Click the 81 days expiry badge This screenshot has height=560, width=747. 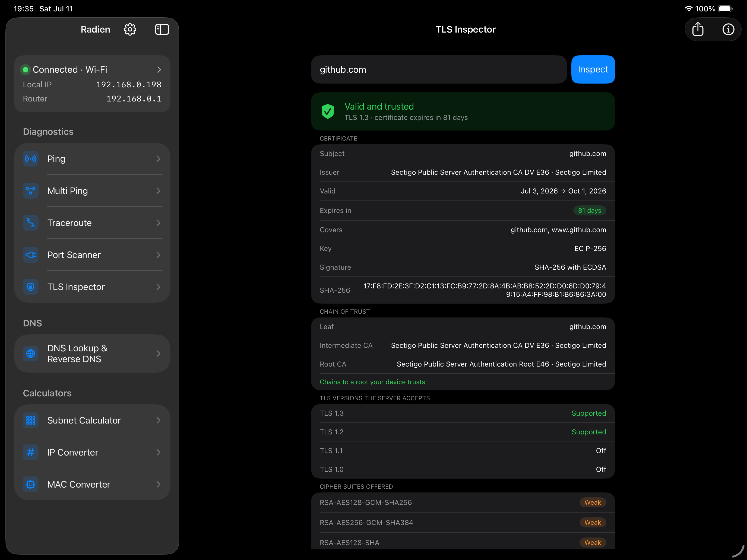point(589,211)
